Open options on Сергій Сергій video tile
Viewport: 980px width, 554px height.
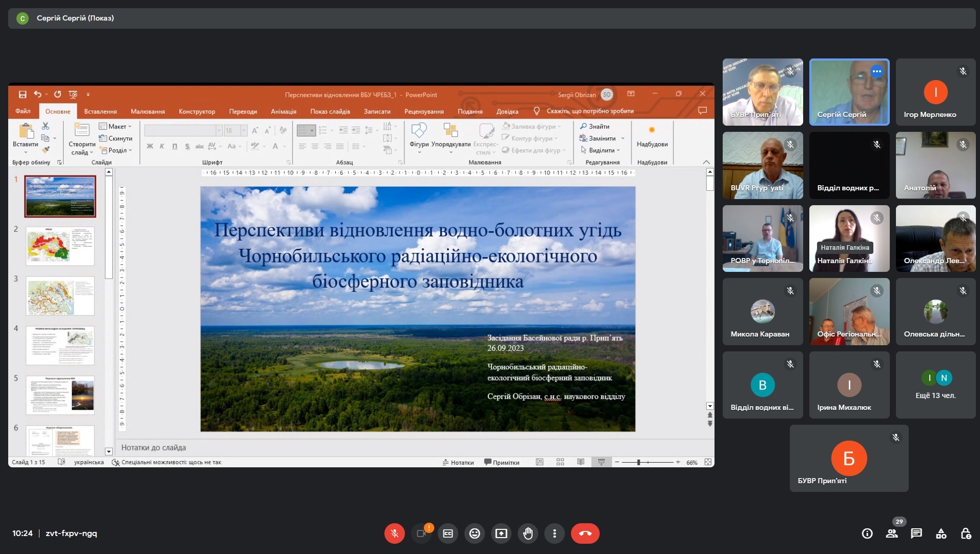pyautogui.click(x=877, y=71)
